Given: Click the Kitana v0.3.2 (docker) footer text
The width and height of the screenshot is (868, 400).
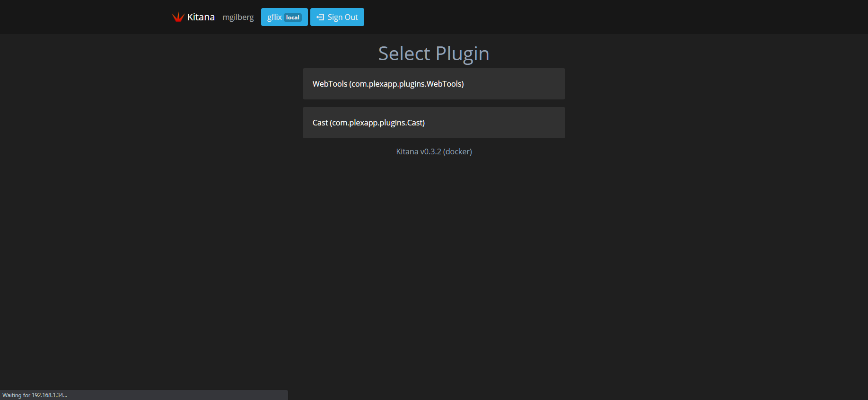Looking at the screenshot, I should tap(434, 151).
